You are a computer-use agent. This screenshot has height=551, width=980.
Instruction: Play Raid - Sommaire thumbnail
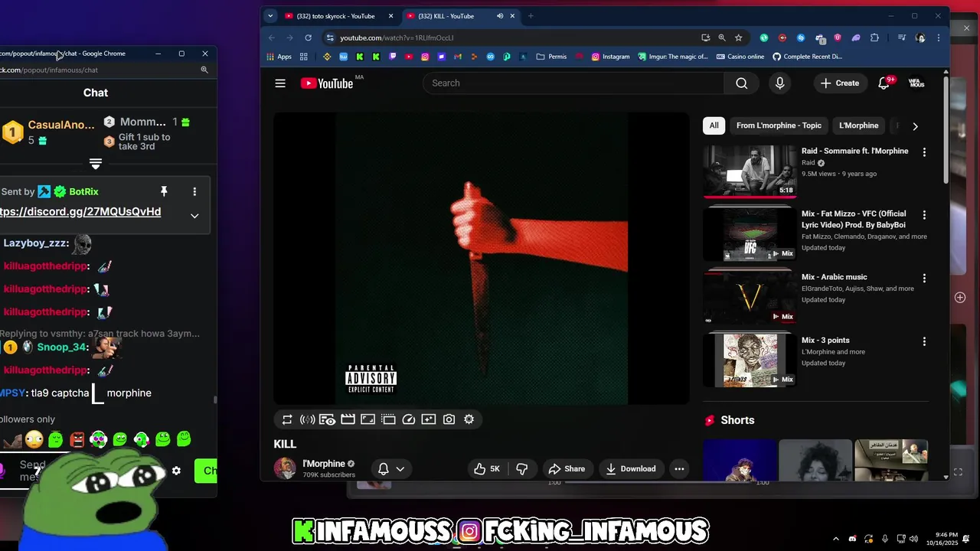pos(750,171)
